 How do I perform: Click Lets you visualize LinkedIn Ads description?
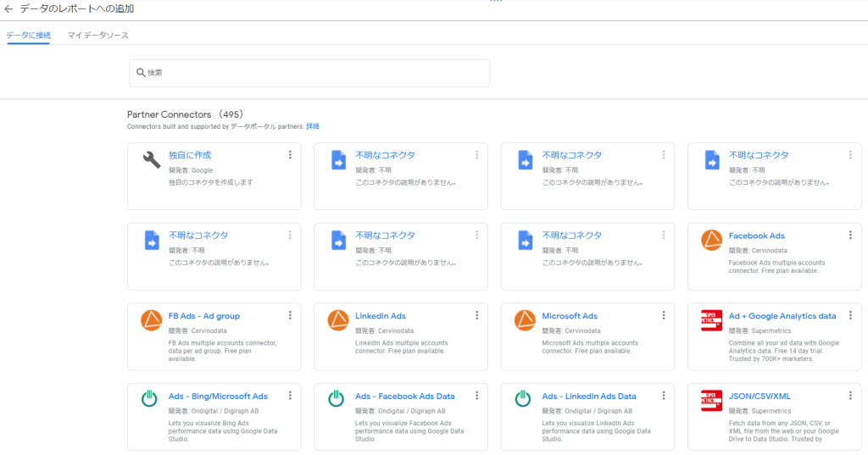tap(596, 431)
